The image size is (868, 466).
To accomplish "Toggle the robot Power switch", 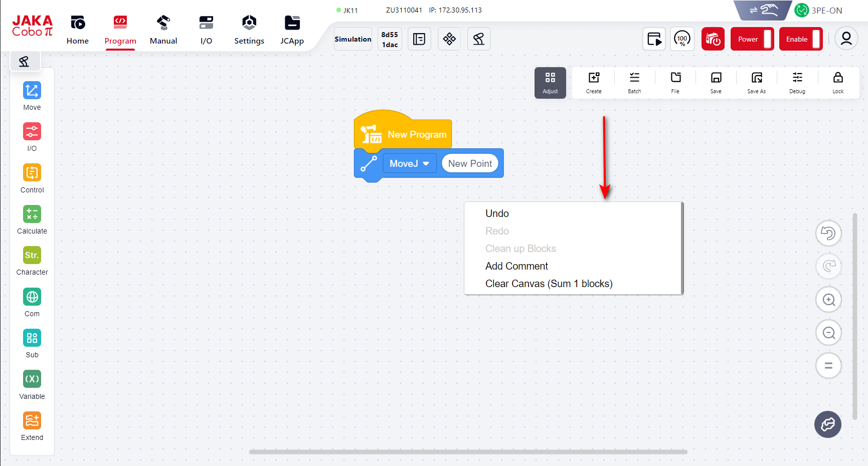I will pos(752,39).
